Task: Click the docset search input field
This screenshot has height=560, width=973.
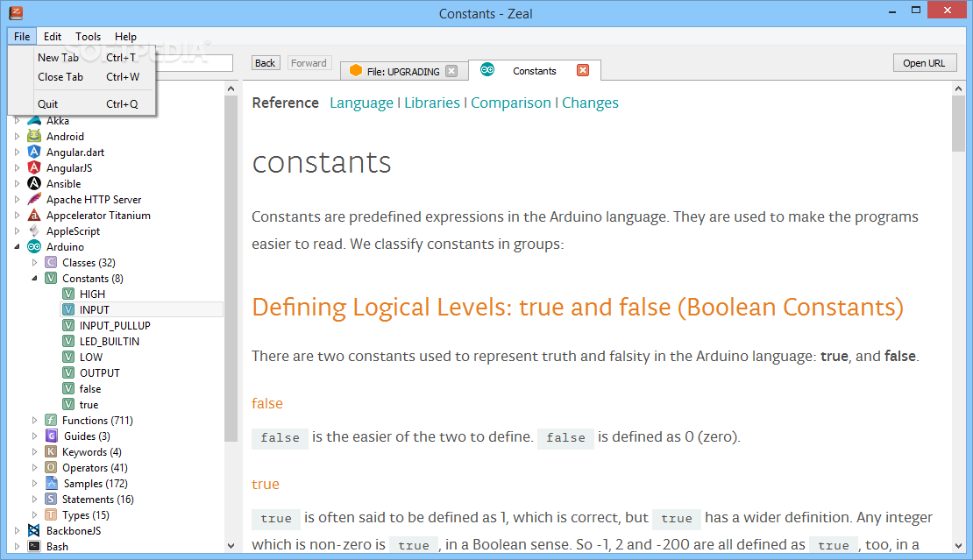Action: pyautogui.click(x=194, y=62)
